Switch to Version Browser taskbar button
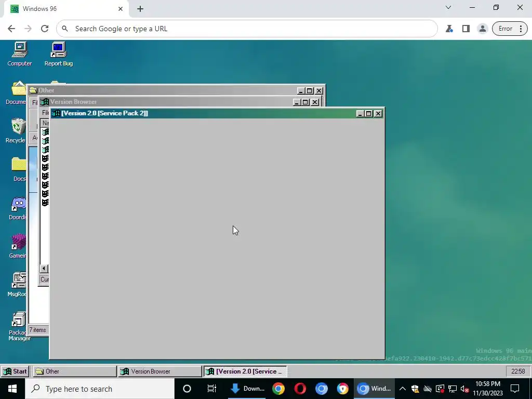The height and width of the screenshot is (399, 532). 160,371
